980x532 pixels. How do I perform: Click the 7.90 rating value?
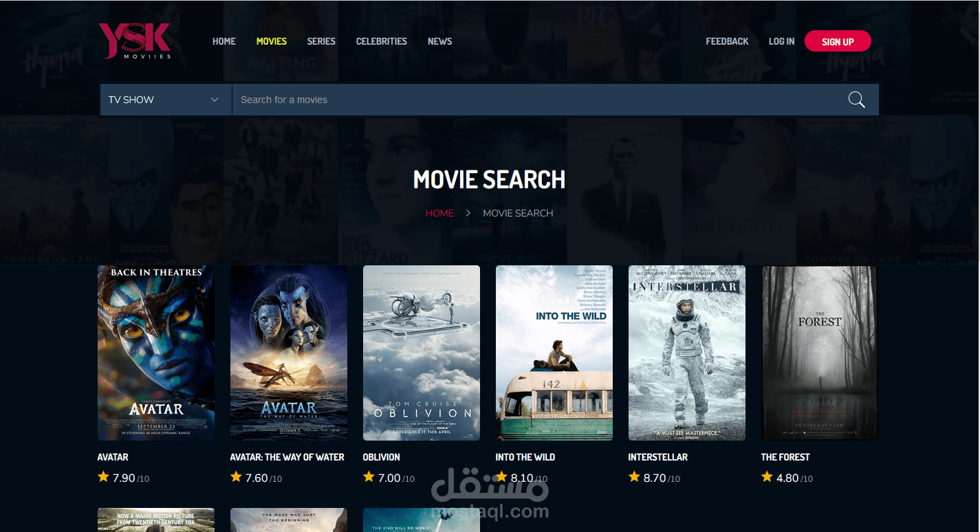[124, 478]
